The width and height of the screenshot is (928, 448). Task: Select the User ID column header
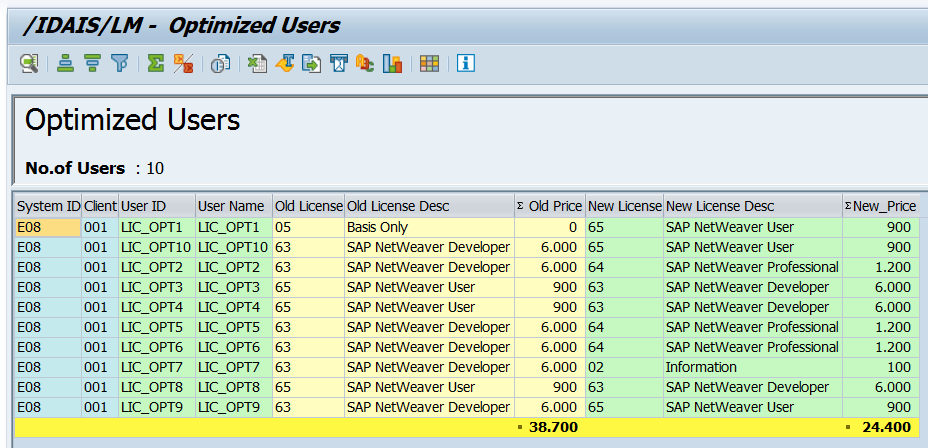(x=157, y=207)
